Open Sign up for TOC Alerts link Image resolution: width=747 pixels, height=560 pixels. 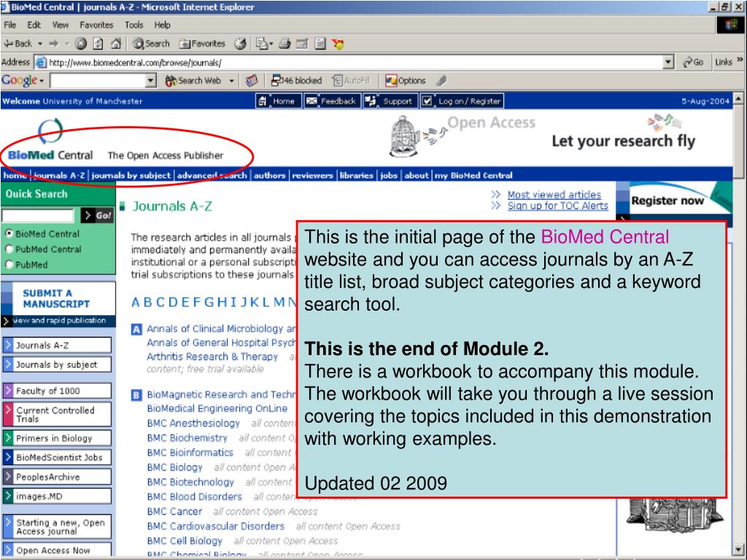tap(558, 206)
